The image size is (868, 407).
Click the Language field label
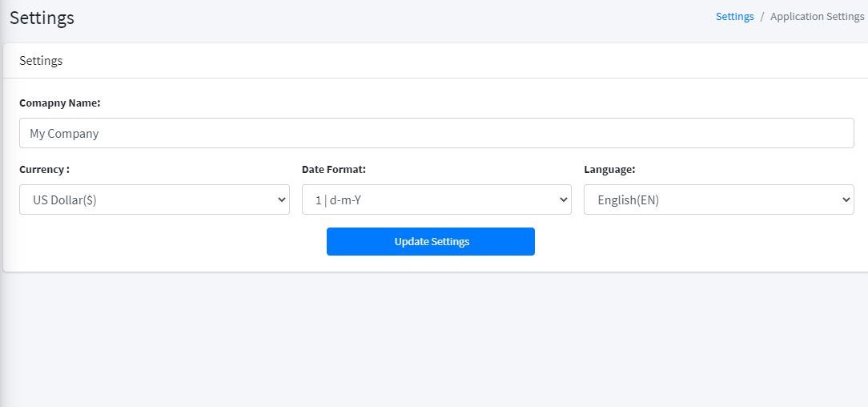(609, 170)
